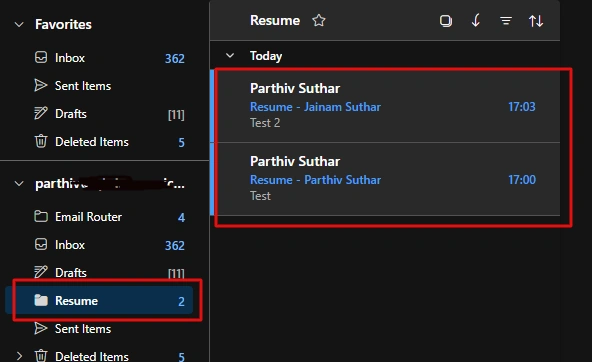Click the Deleted Items trash icon under Favorites
The height and width of the screenshot is (362, 592).
(x=41, y=141)
